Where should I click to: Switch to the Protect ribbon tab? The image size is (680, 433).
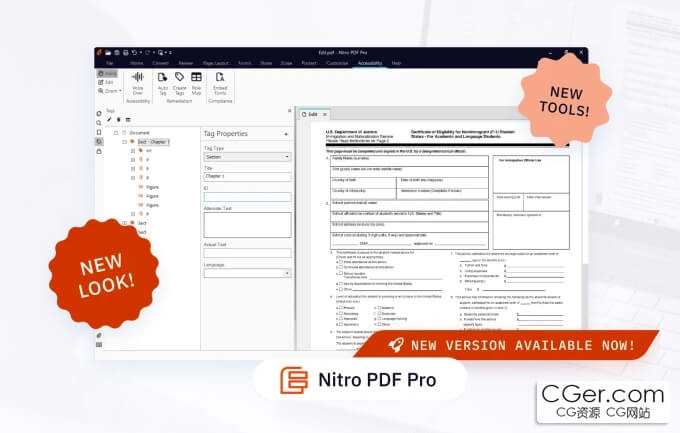tap(309, 63)
